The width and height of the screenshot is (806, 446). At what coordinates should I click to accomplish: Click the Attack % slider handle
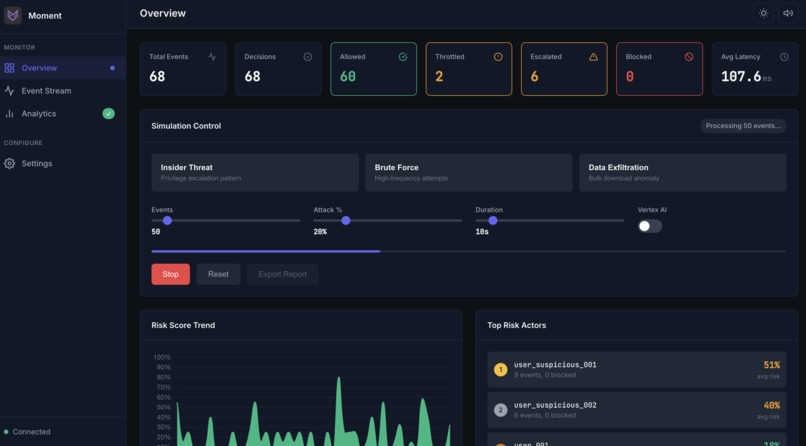point(346,220)
